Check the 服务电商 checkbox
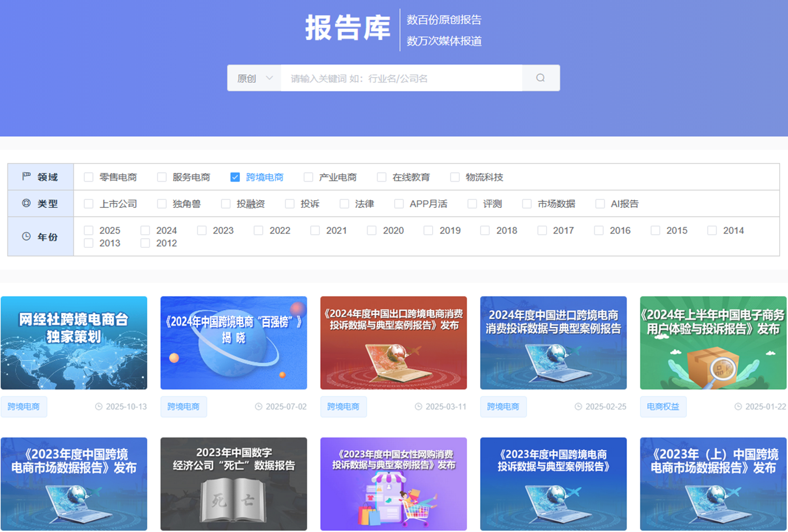Image resolution: width=788 pixels, height=532 pixels. point(162,177)
